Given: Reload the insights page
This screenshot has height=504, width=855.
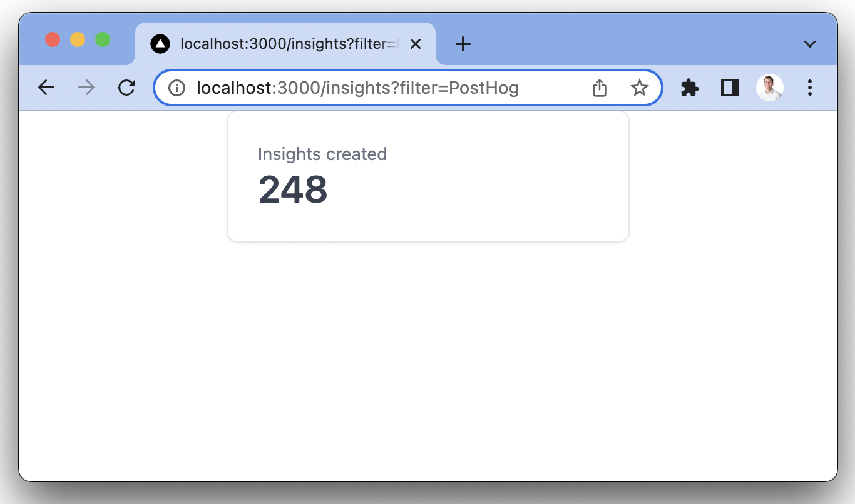Looking at the screenshot, I should click(126, 88).
